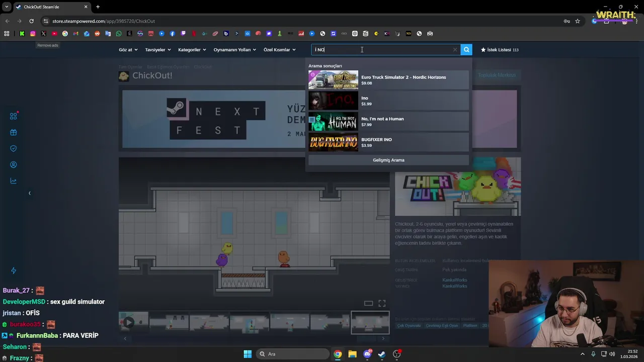Open Steam from the taskbar
Viewport: 644px width, 362px height.
point(382,354)
